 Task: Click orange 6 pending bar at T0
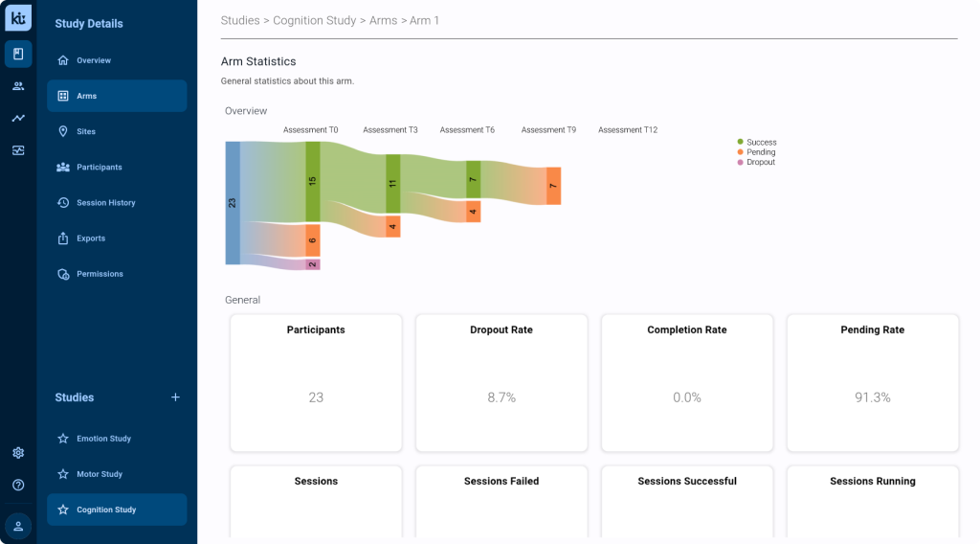(x=313, y=240)
